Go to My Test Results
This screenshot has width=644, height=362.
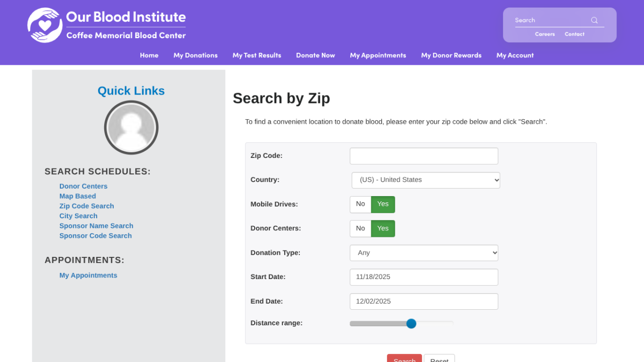(257, 55)
